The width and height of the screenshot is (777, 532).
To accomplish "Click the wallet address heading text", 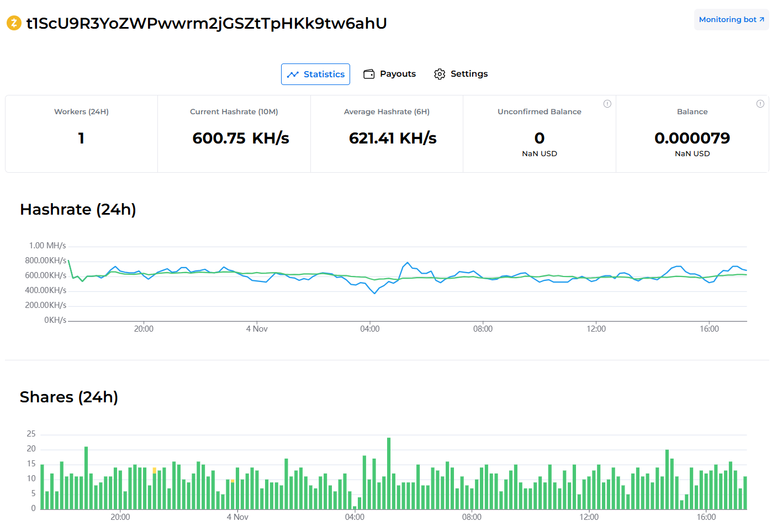I will click(206, 23).
